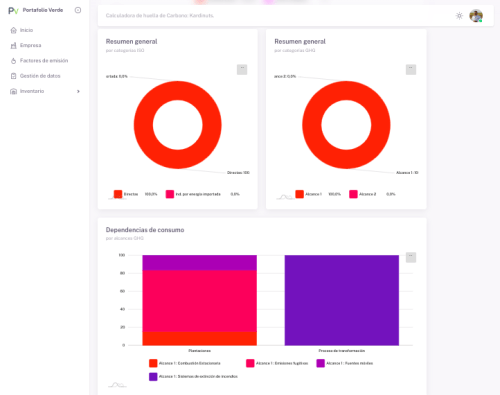Toggle the light theme sun icon
The image size is (500, 395).
coord(459,16)
